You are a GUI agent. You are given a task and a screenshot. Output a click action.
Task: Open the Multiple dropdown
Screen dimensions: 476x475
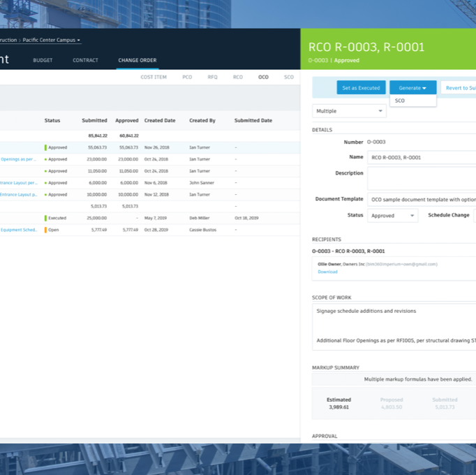pos(349,111)
